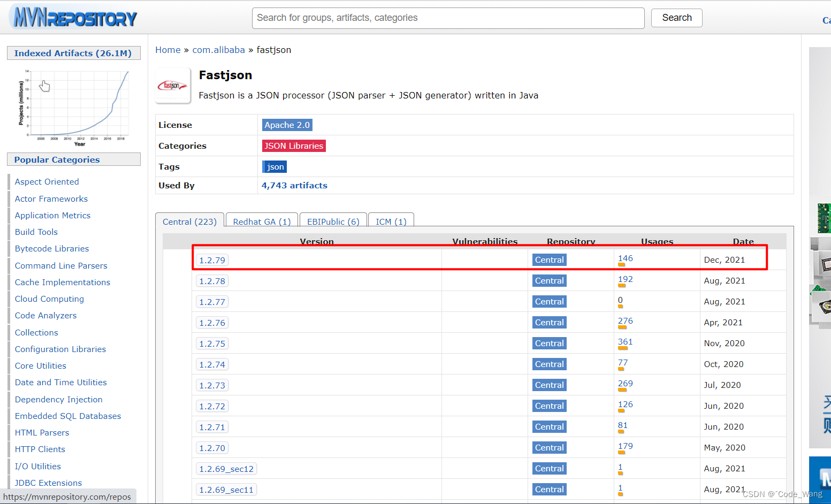
Task: Select the Central (223) tab
Action: pos(189,221)
